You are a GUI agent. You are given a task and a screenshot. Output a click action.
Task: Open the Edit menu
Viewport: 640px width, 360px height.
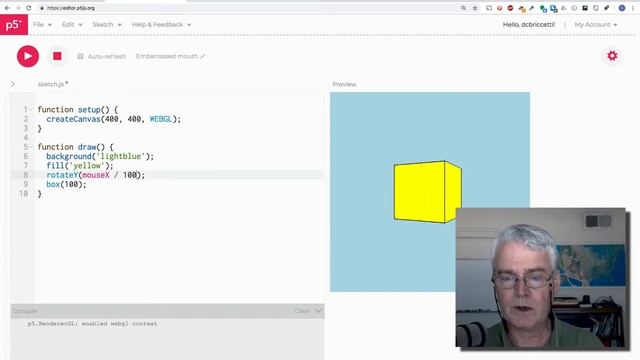pos(72,24)
